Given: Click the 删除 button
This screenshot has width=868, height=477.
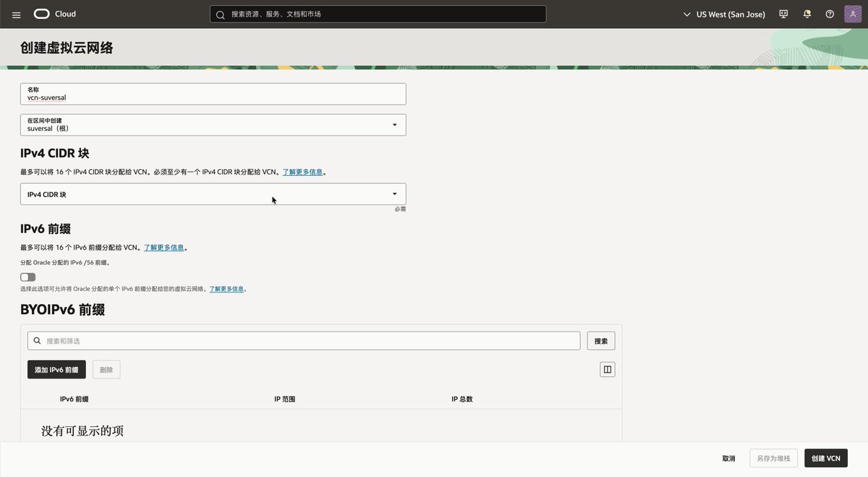Looking at the screenshot, I should click(106, 370).
